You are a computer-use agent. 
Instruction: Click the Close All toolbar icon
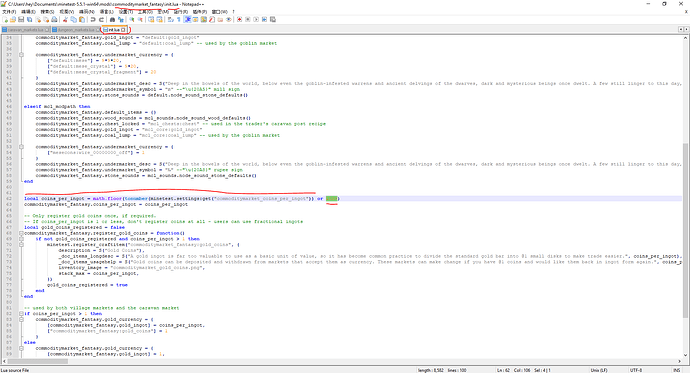click(x=46, y=20)
